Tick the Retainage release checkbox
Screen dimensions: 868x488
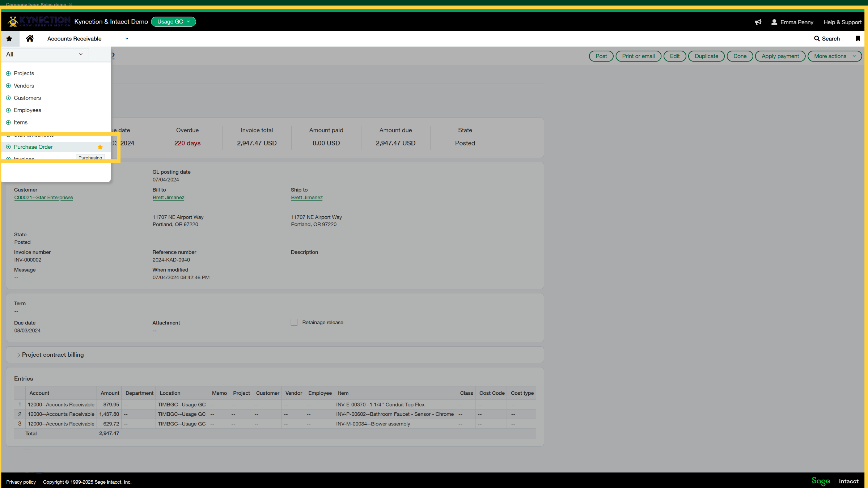(294, 322)
